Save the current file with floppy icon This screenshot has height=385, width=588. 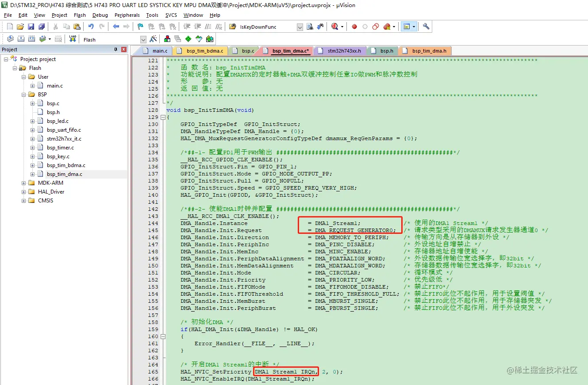[31, 27]
